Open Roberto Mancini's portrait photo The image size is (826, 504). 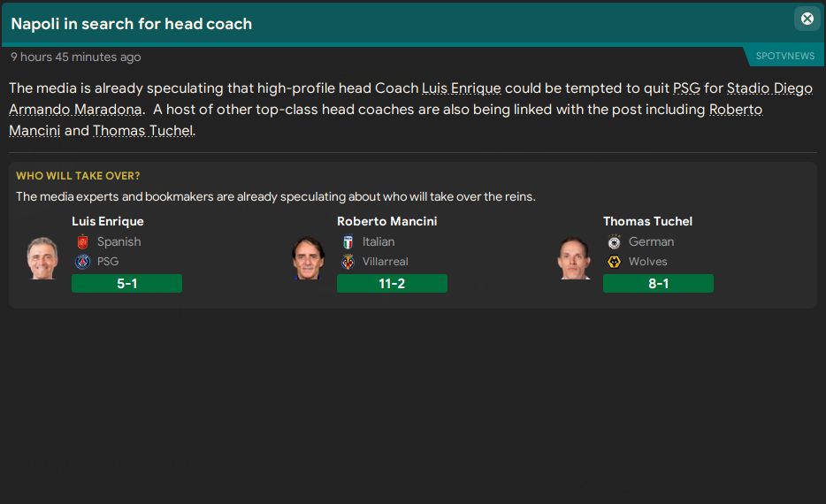coord(309,257)
